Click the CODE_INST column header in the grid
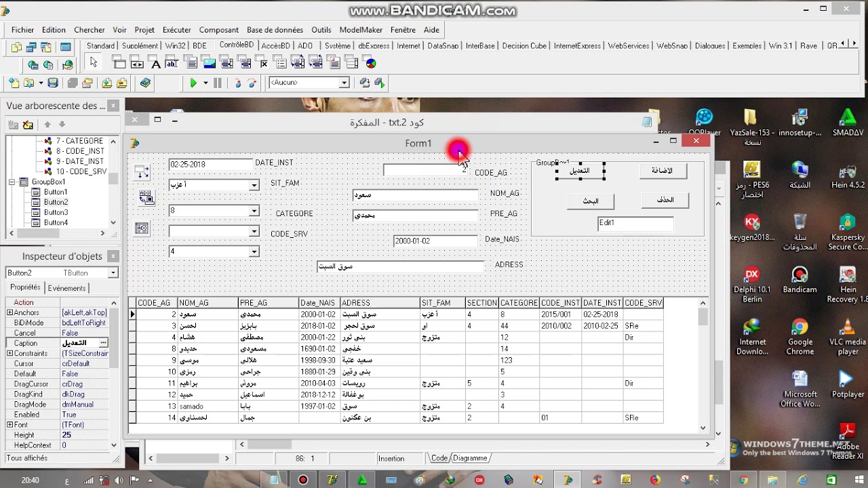The height and width of the screenshot is (488, 868). coord(560,303)
